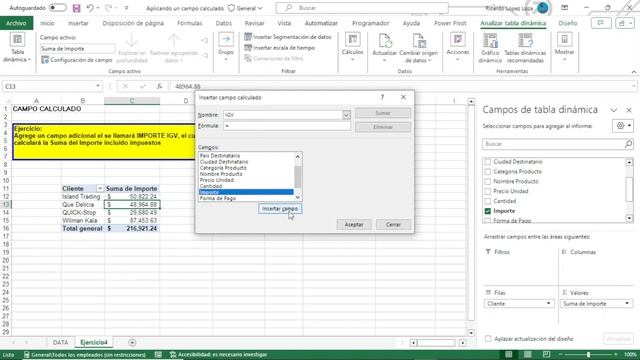Close the pivot table fields pane
Viewport: 640px width, 360px height.
point(629,110)
